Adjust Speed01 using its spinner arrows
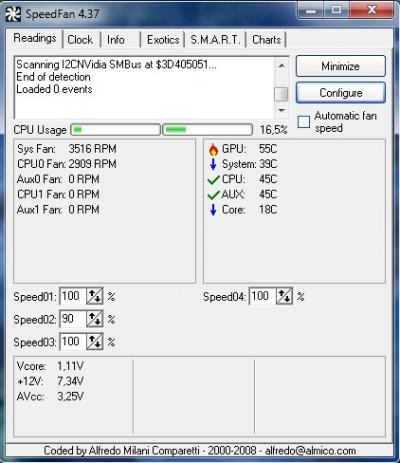 95,296
